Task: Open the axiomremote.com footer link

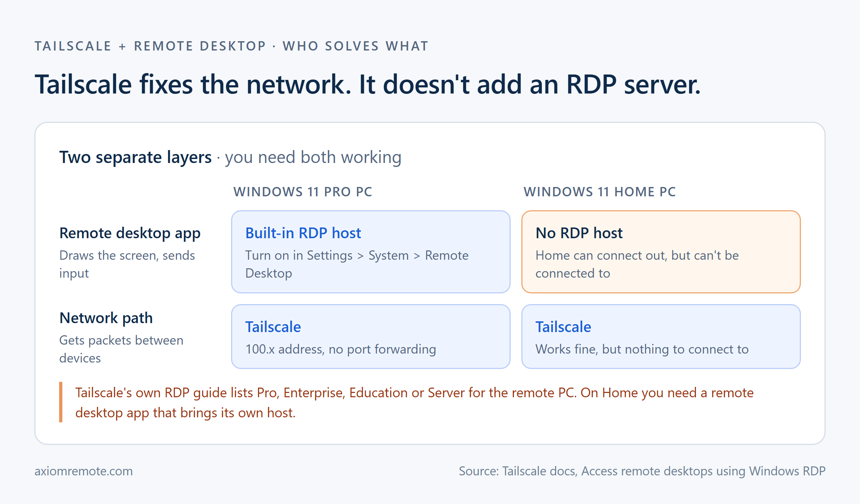Action: coord(83,471)
